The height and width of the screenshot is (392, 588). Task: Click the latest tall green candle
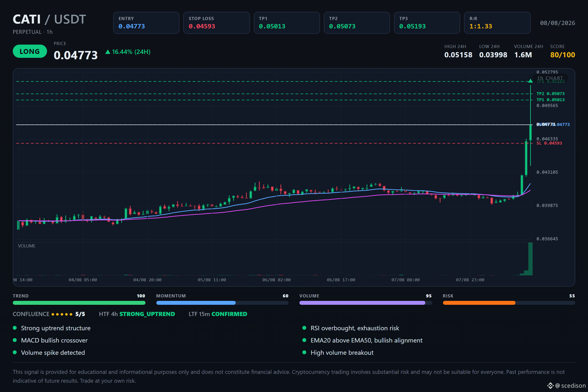pos(530,133)
